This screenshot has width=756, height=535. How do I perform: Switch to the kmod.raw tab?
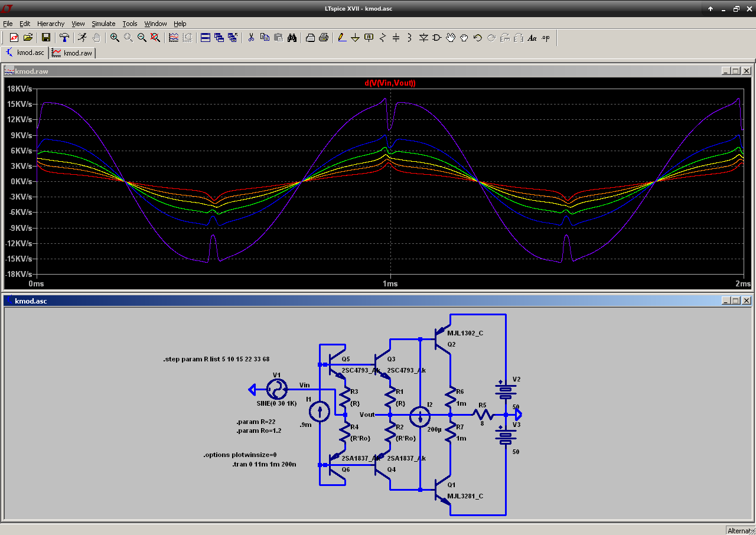(72, 53)
